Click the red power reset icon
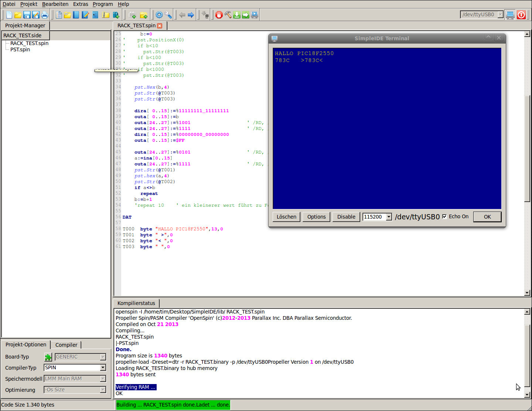 (521, 15)
